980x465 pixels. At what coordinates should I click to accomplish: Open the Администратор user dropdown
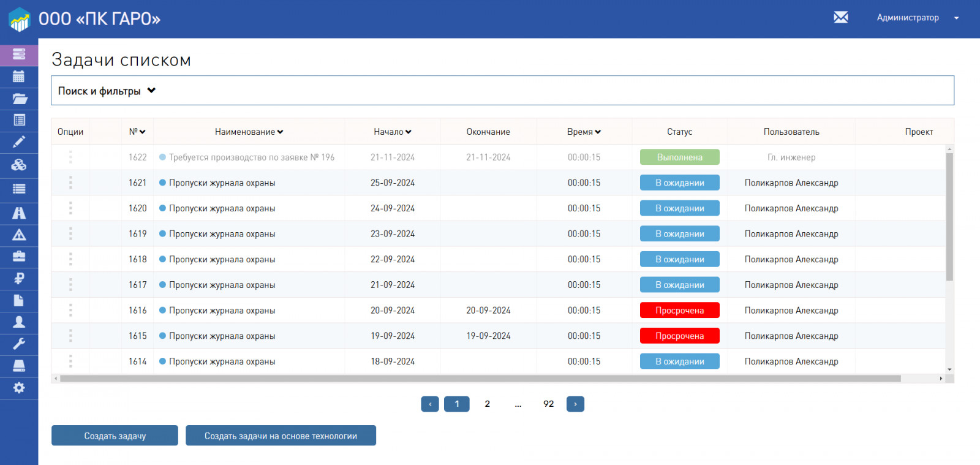tap(917, 18)
